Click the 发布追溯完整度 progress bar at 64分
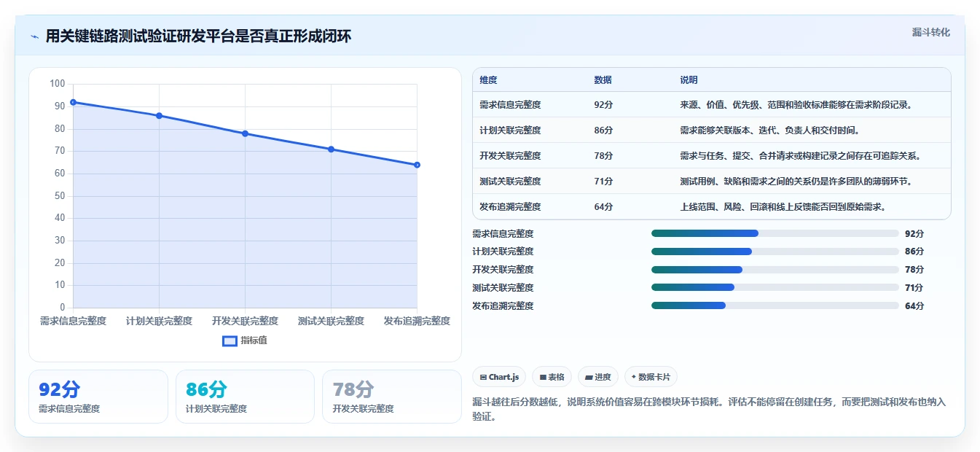Screen dimensions: 980x452 (x=775, y=305)
